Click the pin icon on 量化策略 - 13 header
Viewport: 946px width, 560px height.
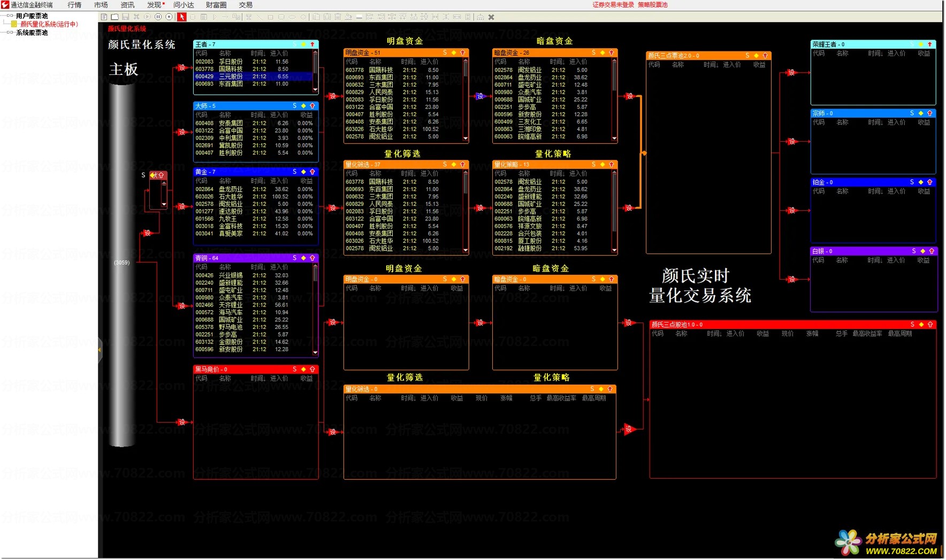click(x=612, y=164)
